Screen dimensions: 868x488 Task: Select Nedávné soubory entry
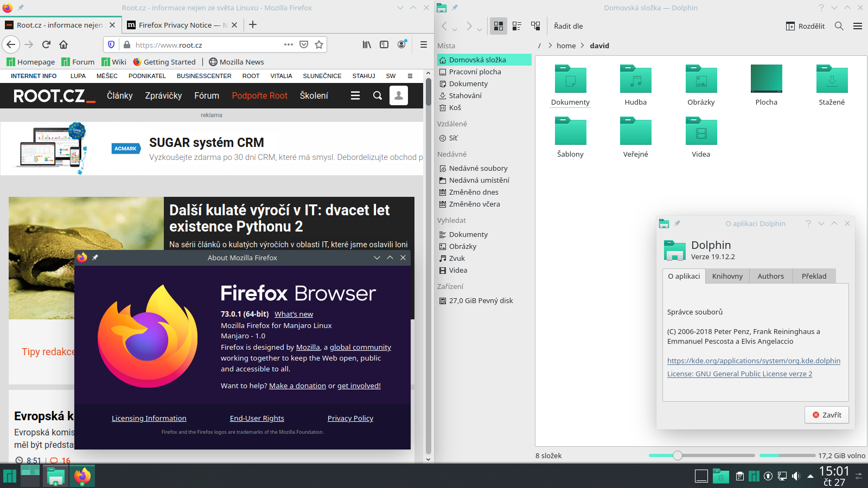[484, 168]
